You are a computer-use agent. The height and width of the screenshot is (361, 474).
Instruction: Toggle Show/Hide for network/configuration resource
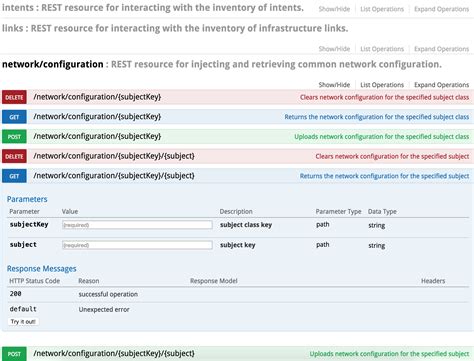334,85
